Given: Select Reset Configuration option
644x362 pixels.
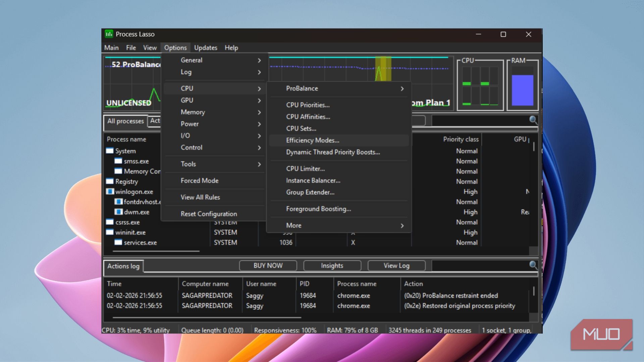Looking at the screenshot, I should click(215, 214).
